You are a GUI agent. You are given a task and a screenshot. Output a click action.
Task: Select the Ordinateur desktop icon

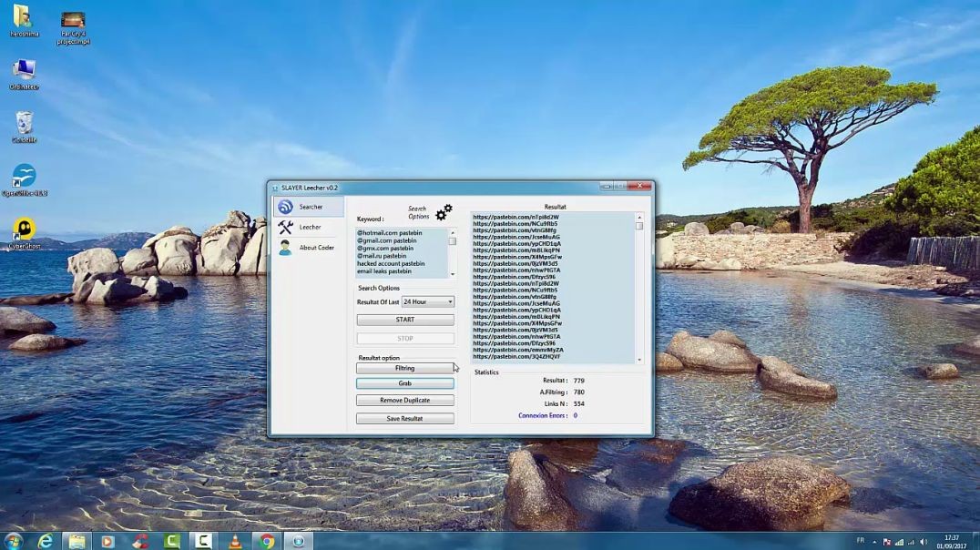24,74
